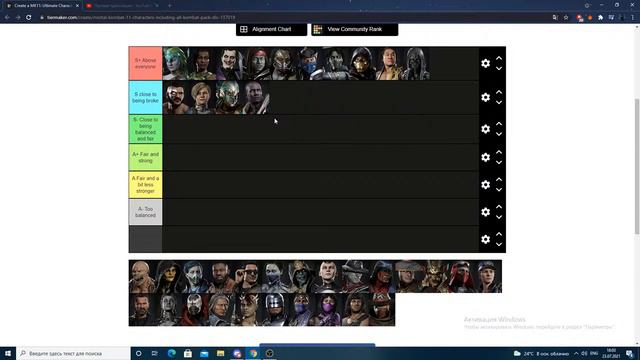Select the cyan S close to being broke label
The height and width of the screenshot is (360, 640).
pos(145,97)
